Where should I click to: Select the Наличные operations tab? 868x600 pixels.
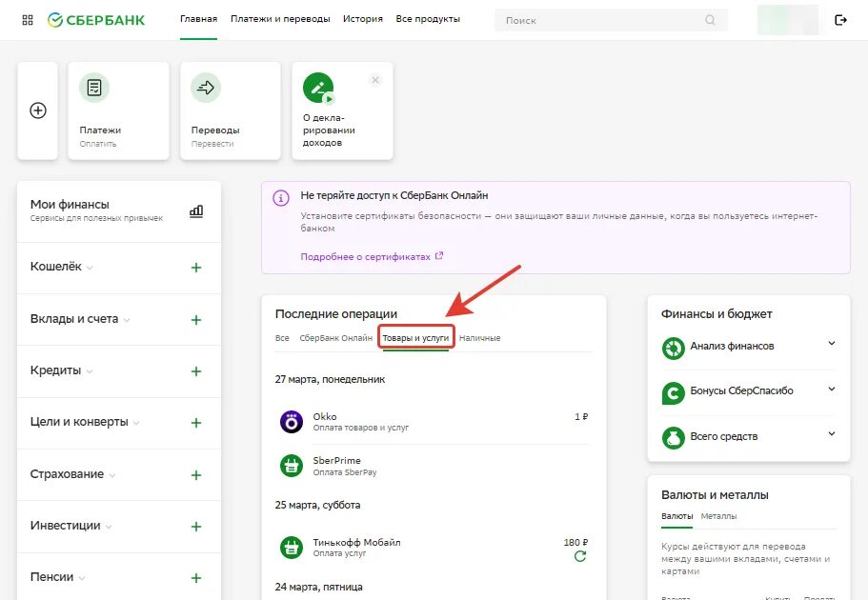[480, 338]
